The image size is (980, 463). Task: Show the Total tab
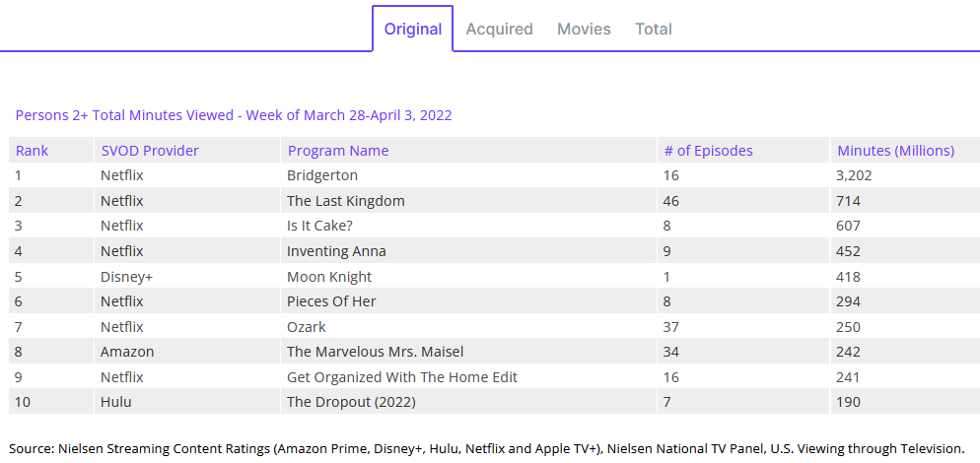(653, 29)
